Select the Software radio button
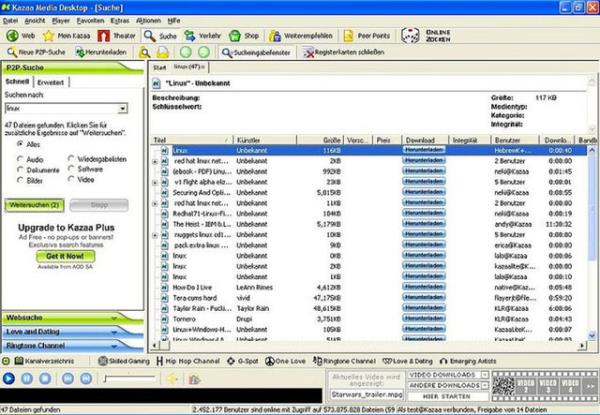Screen dimensions: 600x415 tap(71, 169)
